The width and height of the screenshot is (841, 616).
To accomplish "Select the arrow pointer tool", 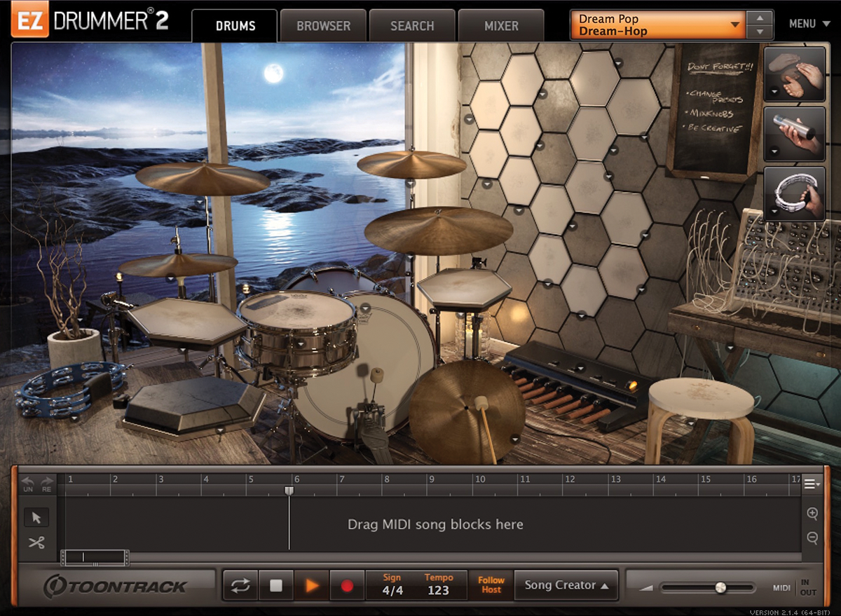I will [36, 518].
